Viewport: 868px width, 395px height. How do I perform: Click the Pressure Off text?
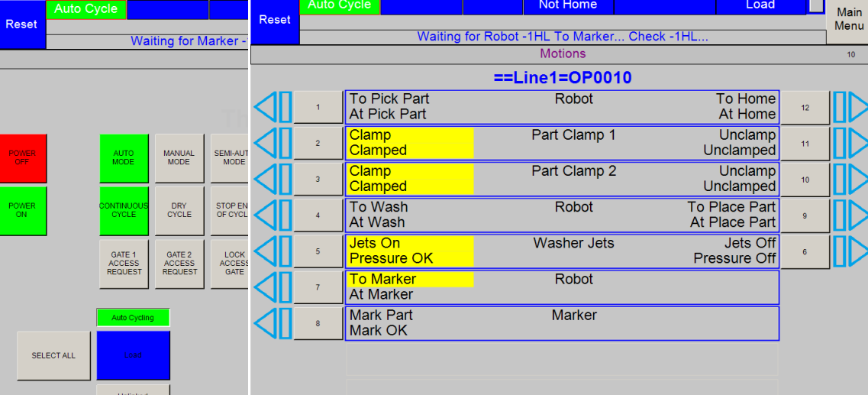(x=734, y=259)
